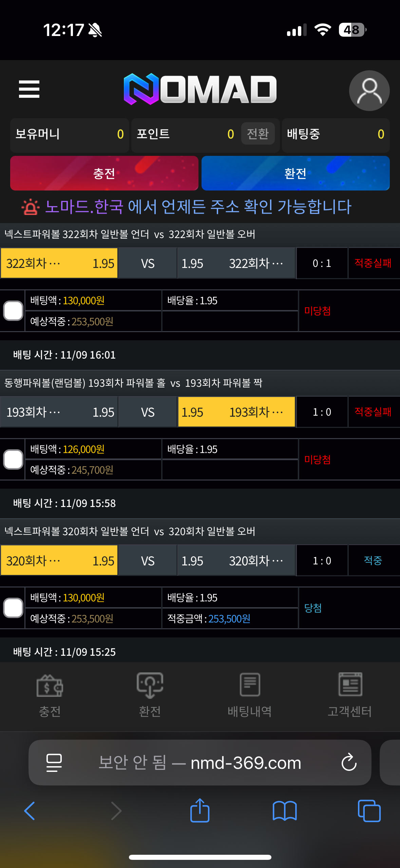Open the hamburger menu
The height and width of the screenshot is (868, 400).
[29, 89]
